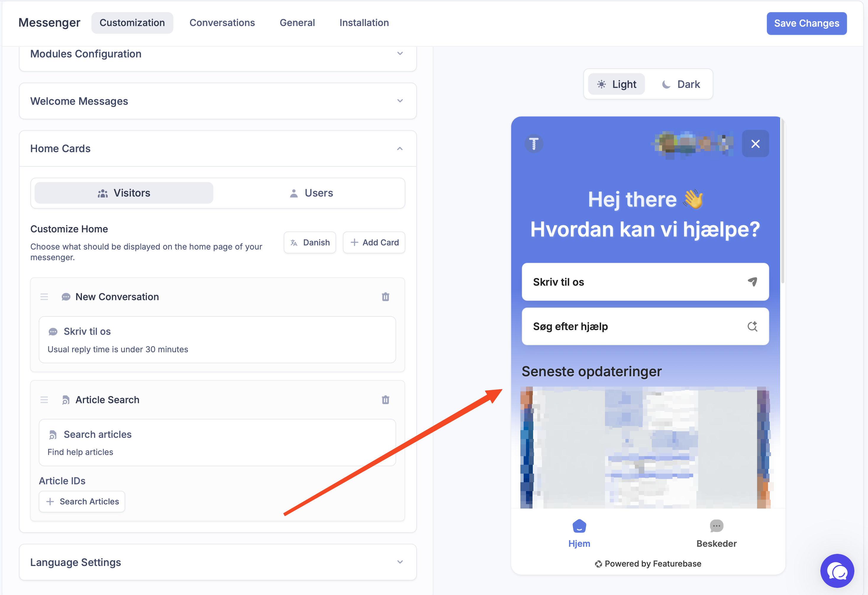Click the Add Card button
The height and width of the screenshot is (595, 868).
coord(374,242)
